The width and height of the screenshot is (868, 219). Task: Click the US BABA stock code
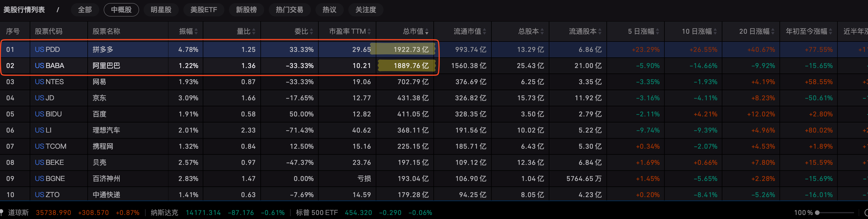(49, 66)
